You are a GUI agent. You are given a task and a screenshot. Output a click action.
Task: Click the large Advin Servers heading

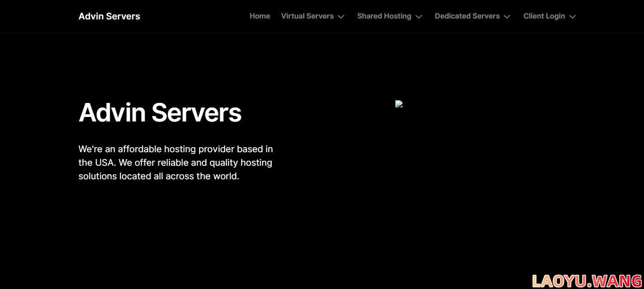pos(160,112)
